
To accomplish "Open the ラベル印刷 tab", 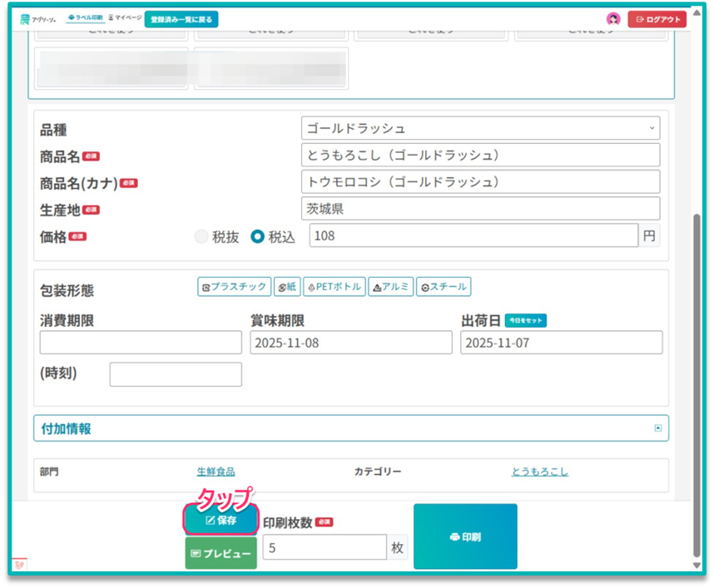I will (86, 17).
